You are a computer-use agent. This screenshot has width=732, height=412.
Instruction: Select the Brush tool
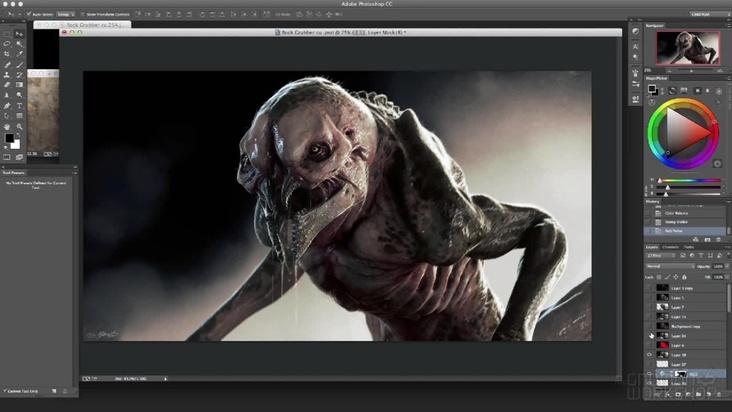(x=19, y=64)
